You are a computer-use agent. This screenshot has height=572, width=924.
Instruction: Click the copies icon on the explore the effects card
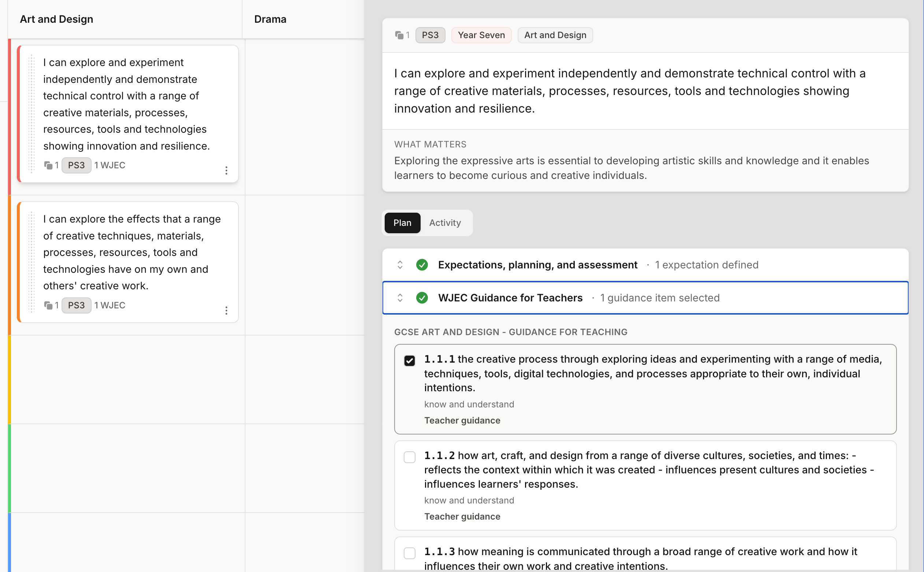[48, 305]
